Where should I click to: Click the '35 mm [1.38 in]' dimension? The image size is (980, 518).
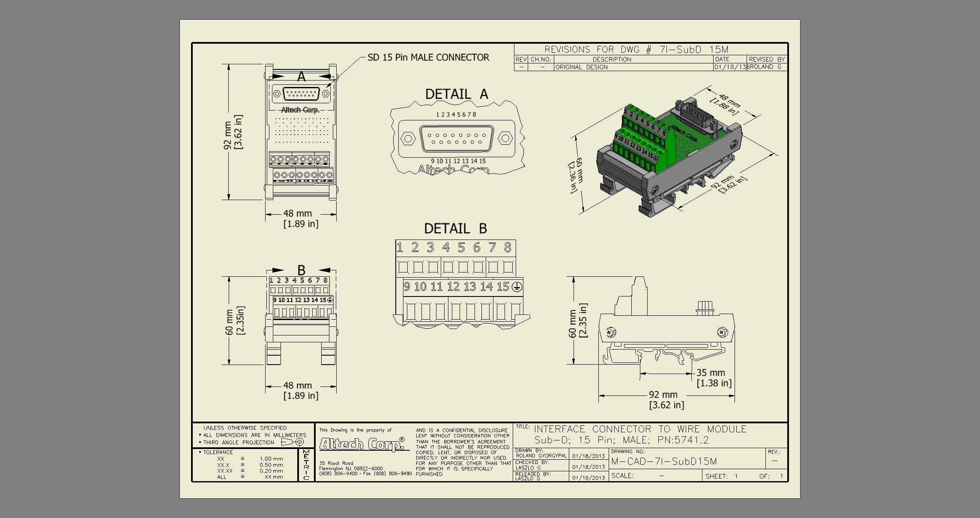714,378
